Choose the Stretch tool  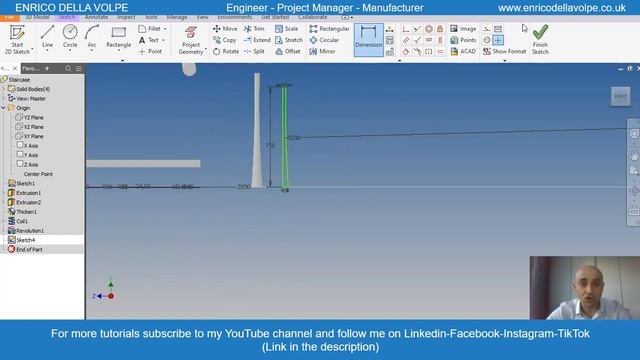pyautogui.click(x=289, y=40)
